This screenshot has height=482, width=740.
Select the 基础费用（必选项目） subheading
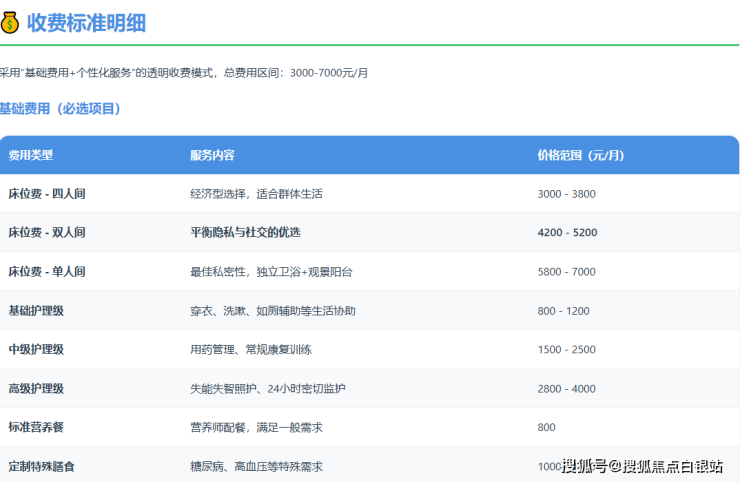[x=60, y=108]
